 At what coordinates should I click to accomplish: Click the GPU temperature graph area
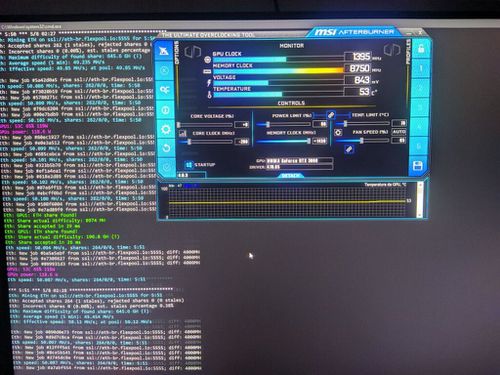pyautogui.click(x=287, y=201)
